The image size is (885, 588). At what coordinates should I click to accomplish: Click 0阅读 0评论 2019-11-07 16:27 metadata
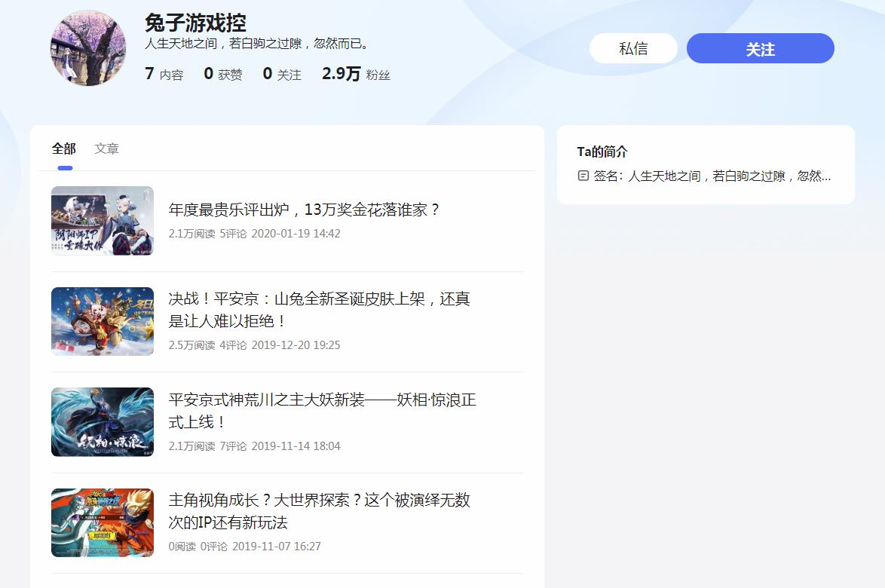(x=244, y=547)
